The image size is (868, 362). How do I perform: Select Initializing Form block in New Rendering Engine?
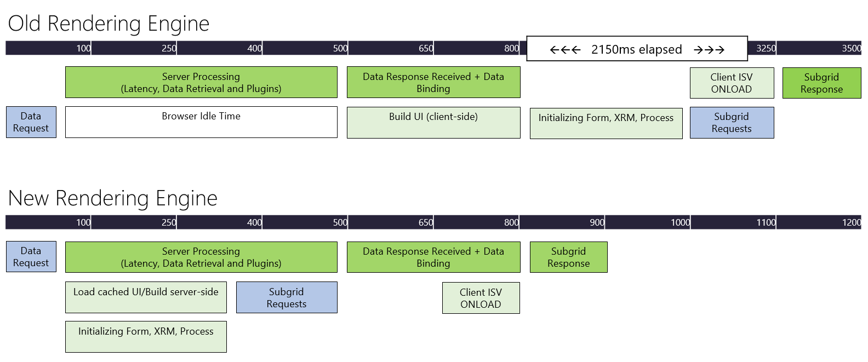click(x=146, y=336)
